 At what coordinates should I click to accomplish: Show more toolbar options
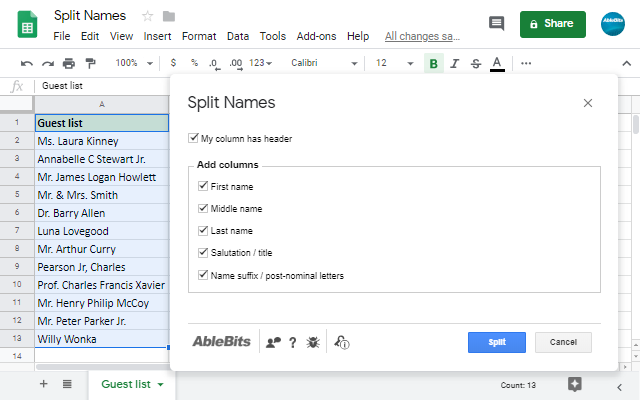click(x=526, y=63)
